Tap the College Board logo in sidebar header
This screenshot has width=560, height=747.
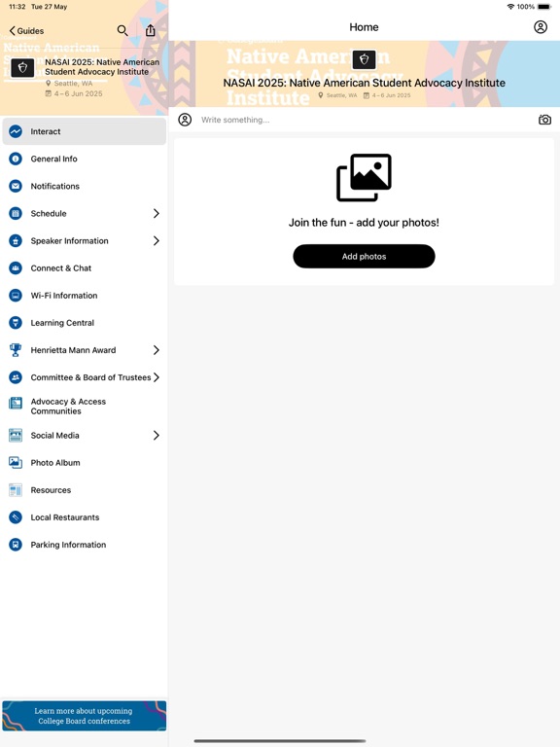tap(22, 68)
